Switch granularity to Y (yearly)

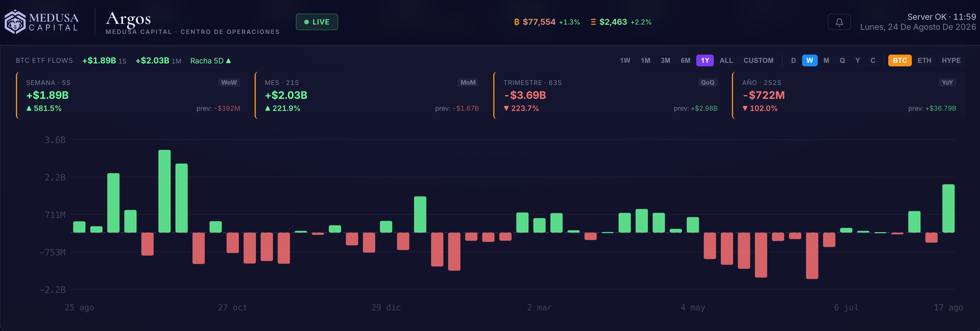(x=858, y=60)
